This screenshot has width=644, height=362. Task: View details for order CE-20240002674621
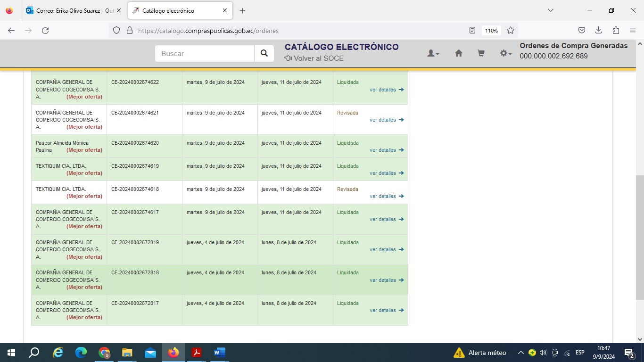coord(387,120)
